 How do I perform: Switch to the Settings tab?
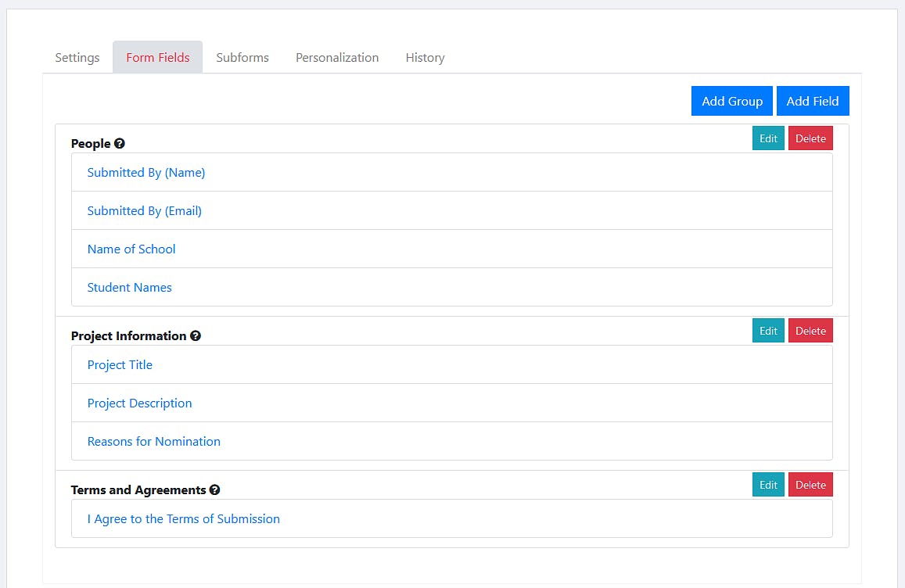pyautogui.click(x=77, y=58)
